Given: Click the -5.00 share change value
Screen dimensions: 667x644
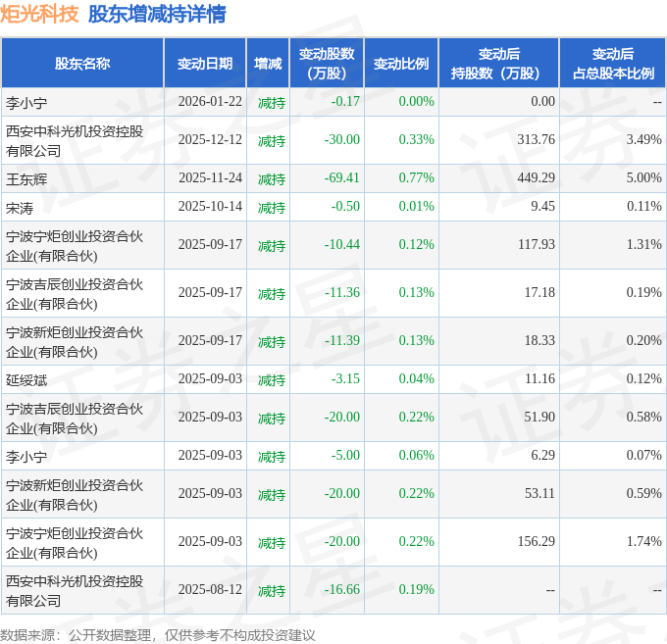Looking at the screenshot, I should click(345, 455).
